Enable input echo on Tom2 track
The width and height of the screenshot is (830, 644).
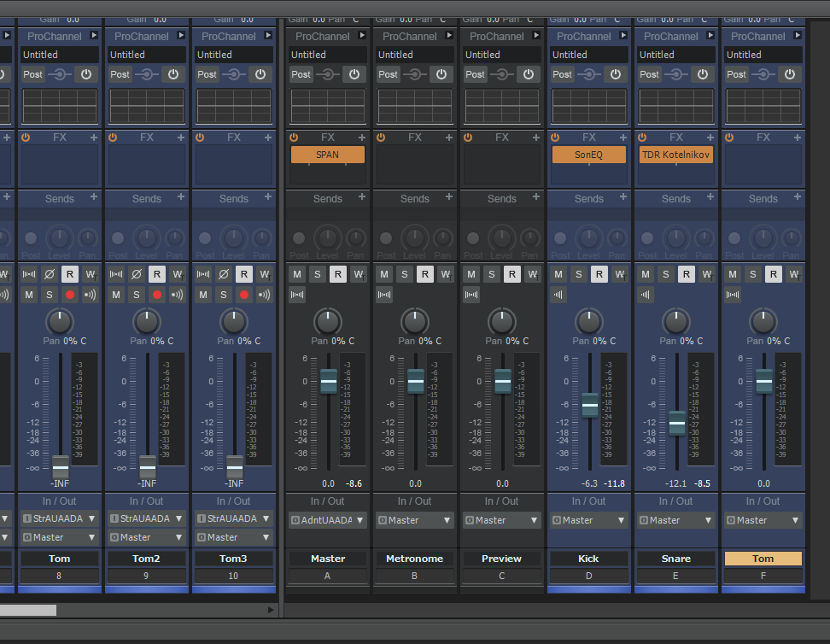[177, 295]
